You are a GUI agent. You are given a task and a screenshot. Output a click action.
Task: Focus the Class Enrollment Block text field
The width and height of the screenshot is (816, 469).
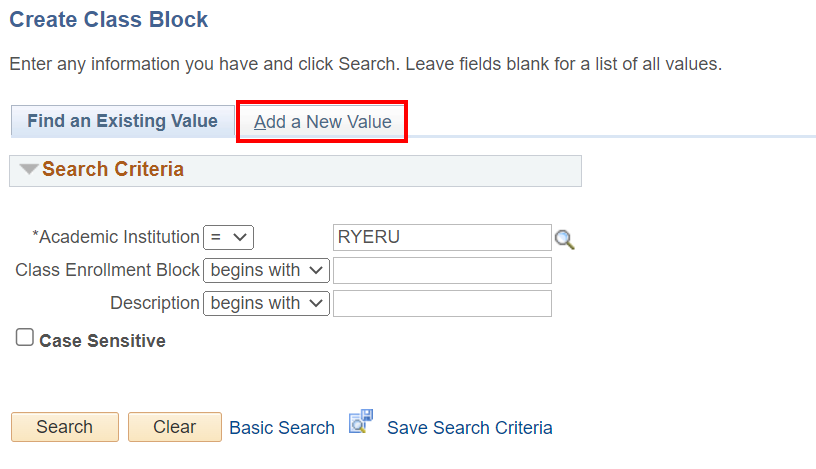pyautogui.click(x=441, y=270)
